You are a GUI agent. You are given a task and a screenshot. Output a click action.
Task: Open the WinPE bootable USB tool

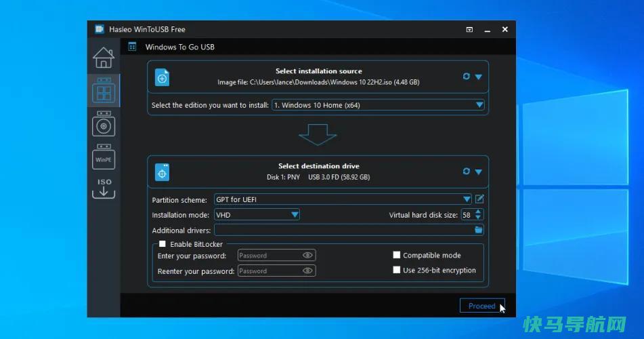click(104, 157)
